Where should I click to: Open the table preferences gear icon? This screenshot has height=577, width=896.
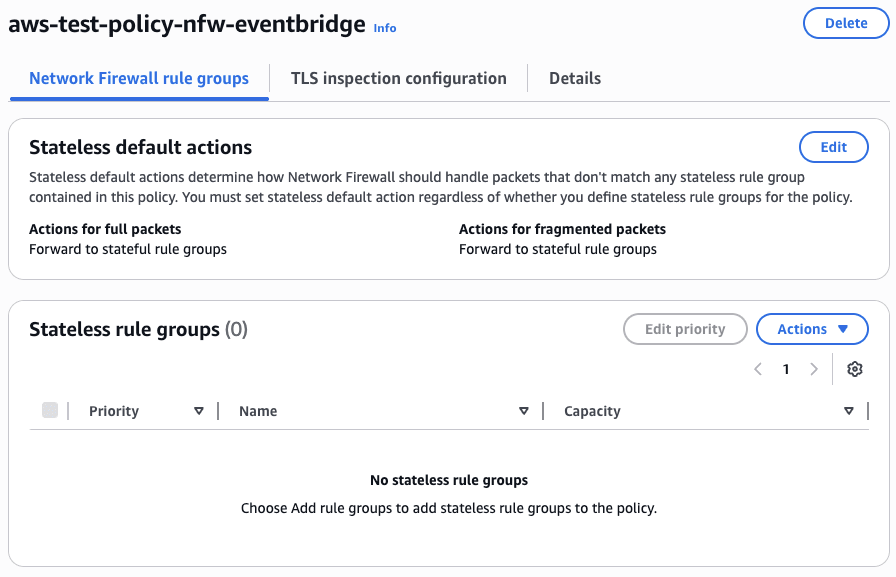point(854,369)
